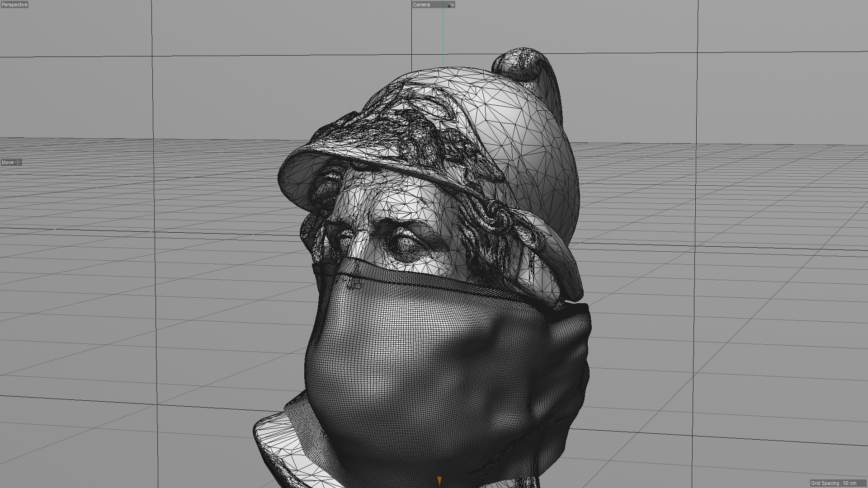Click the Camera label in viewport header
This screenshot has width=868, height=488.
tap(421, 5)
